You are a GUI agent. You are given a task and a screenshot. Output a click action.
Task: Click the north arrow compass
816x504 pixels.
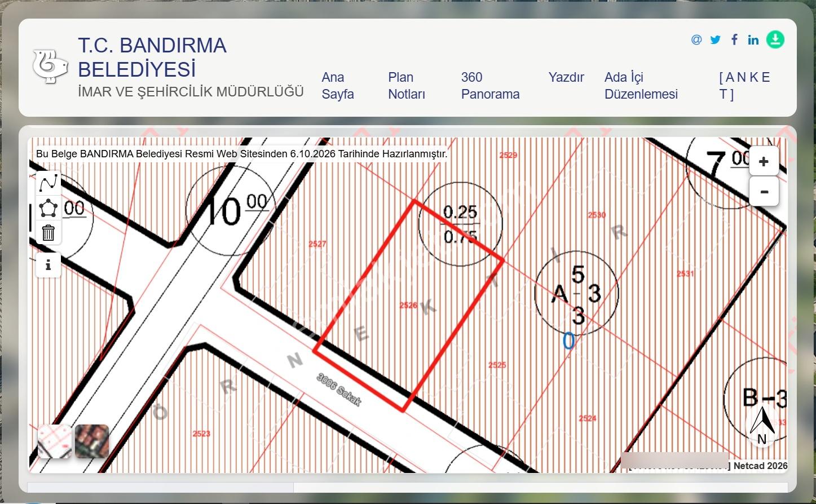point(762,427)
